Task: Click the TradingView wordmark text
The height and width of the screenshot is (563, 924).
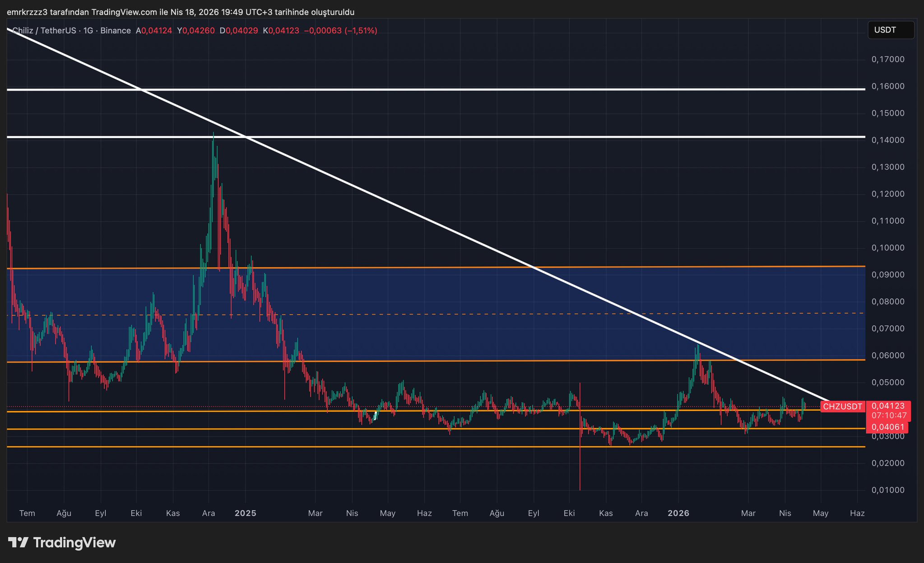Action: click(74, 542)
